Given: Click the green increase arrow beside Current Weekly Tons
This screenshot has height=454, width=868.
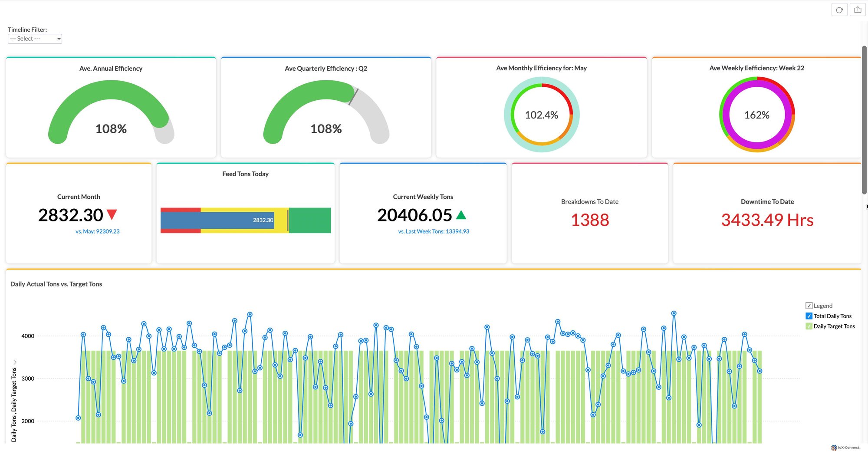Looking at the screenshot, I should (x=461, y=214).
